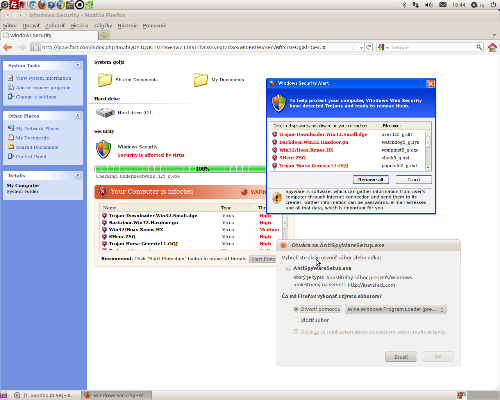The width and height of the screenshot is (500, 400).
Task: Open a new tab with plus icon
Action: click(x=104, y=35)
